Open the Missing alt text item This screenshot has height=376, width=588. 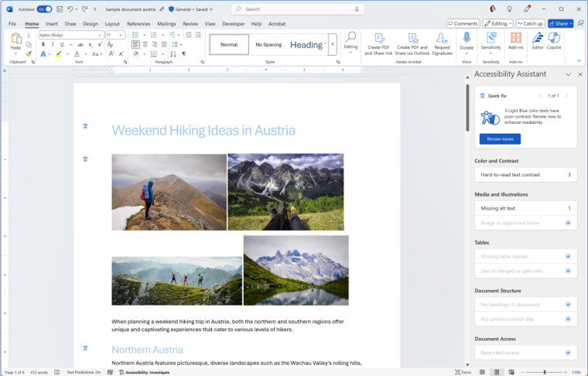tap(526, 208)
